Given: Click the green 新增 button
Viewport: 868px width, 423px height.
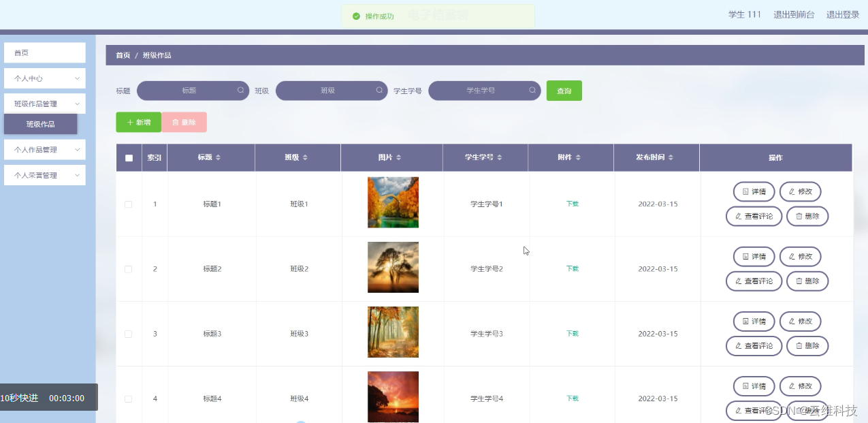Looking at the screenshot, I should [139, 122].
